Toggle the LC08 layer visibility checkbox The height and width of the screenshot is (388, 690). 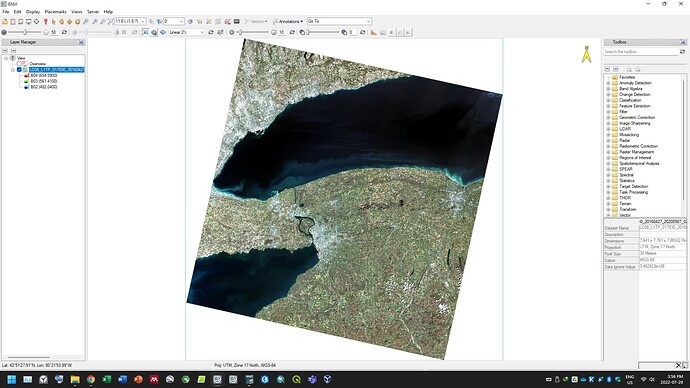(x=19, y=70)
